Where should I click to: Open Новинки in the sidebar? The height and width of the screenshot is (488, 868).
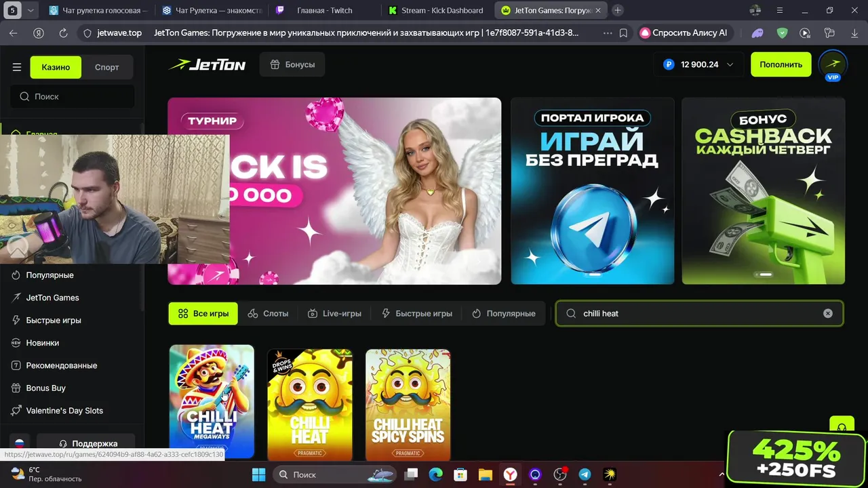42,343
